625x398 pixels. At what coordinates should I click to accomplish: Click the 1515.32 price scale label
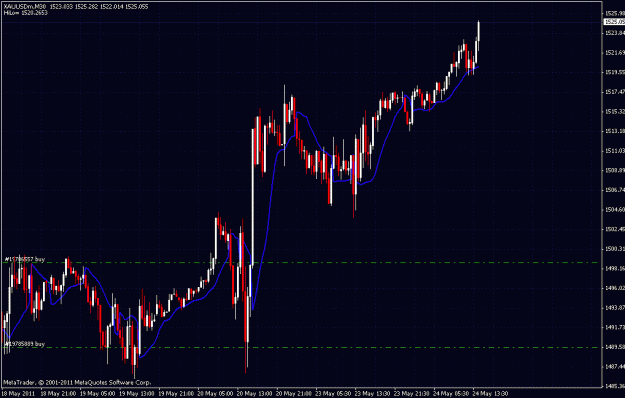[x=615, y=112]
